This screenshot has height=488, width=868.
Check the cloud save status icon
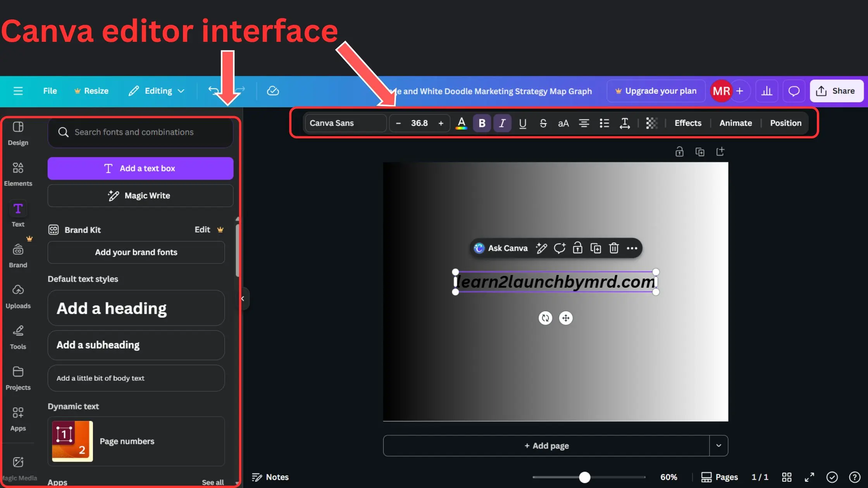[273, 91]
